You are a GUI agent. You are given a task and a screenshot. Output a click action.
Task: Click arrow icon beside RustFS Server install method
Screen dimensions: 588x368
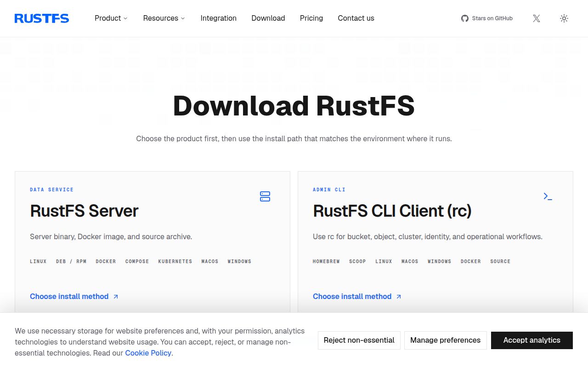click(116, 297)
